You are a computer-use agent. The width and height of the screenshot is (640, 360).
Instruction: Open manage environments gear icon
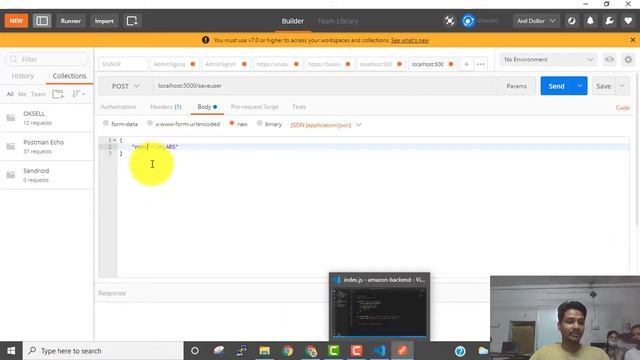coord(628,60)
